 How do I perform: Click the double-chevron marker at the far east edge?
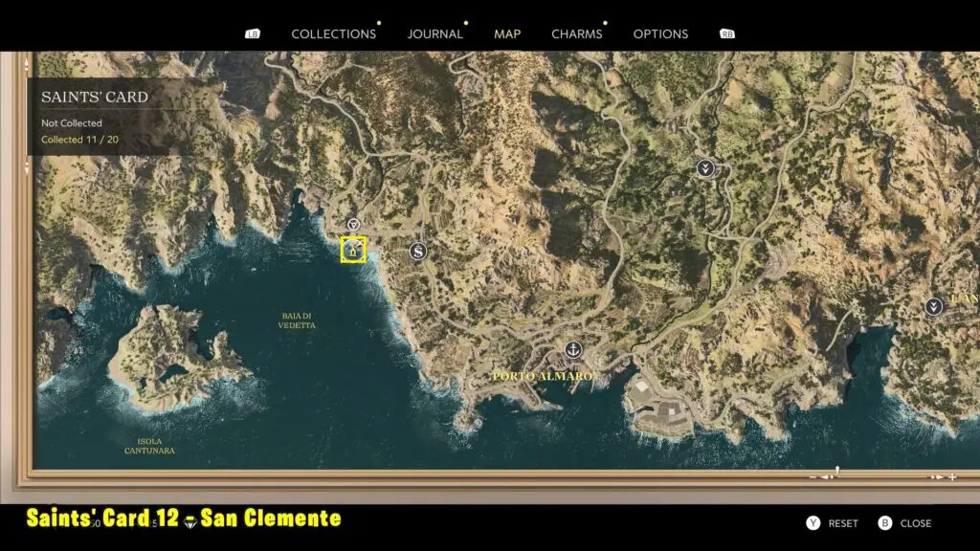[933, 307]
